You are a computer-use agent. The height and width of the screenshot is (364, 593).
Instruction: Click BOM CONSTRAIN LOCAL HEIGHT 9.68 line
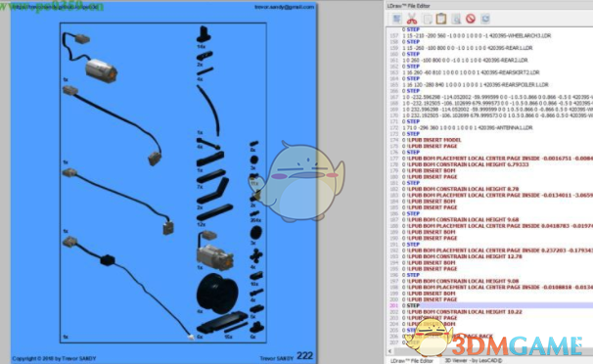click(x=461, y=219)
